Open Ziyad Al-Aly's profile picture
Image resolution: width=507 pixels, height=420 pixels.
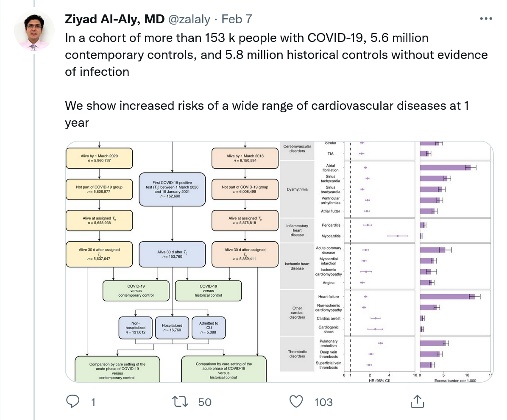[34, 31]
